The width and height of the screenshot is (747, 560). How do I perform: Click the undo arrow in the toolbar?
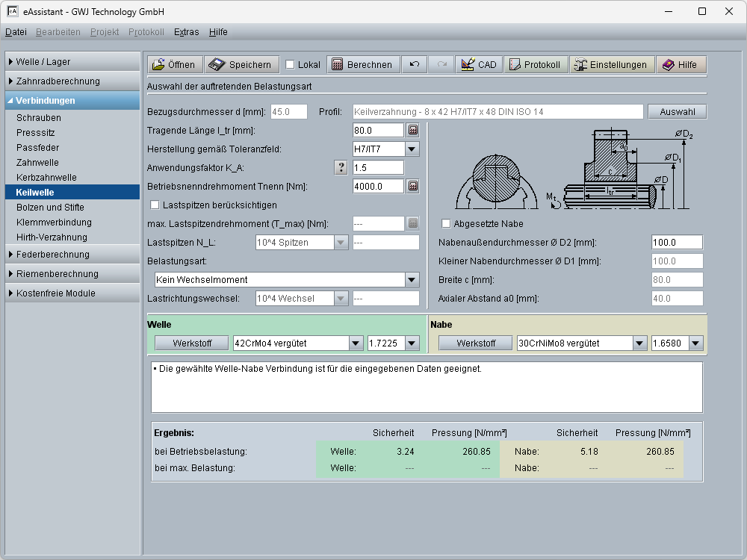[x=415, y=64]
